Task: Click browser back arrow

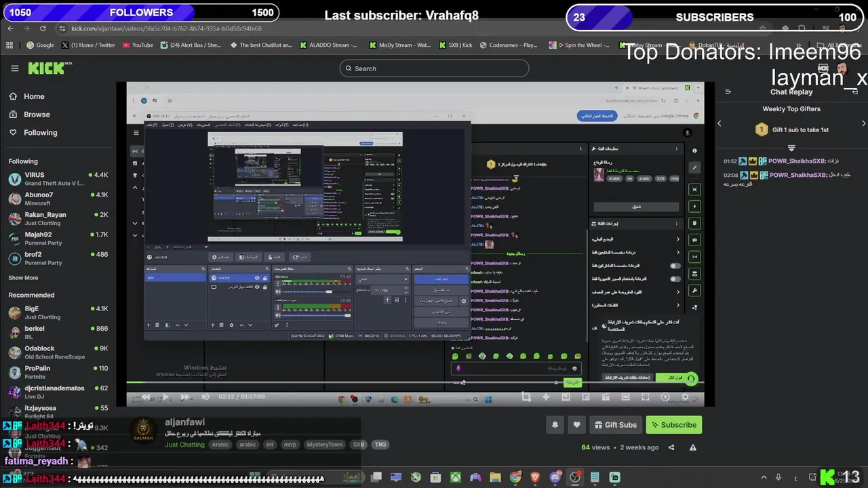Action: [x=10, y=28]
